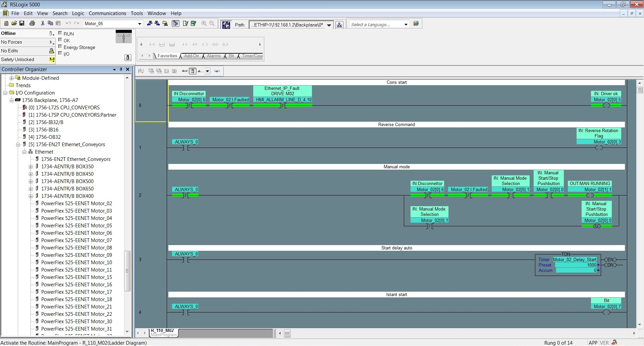The image size is (644, 346).
Task: Click the Copy icon in the toolbar
Action: tap(50, 23)
